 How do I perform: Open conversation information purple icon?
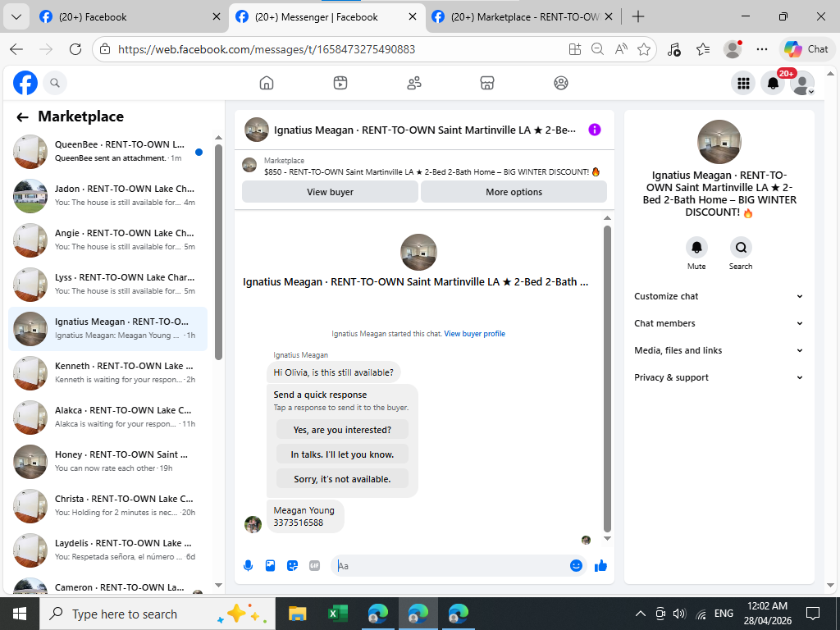pyautogui.click(x=595, y=130)
